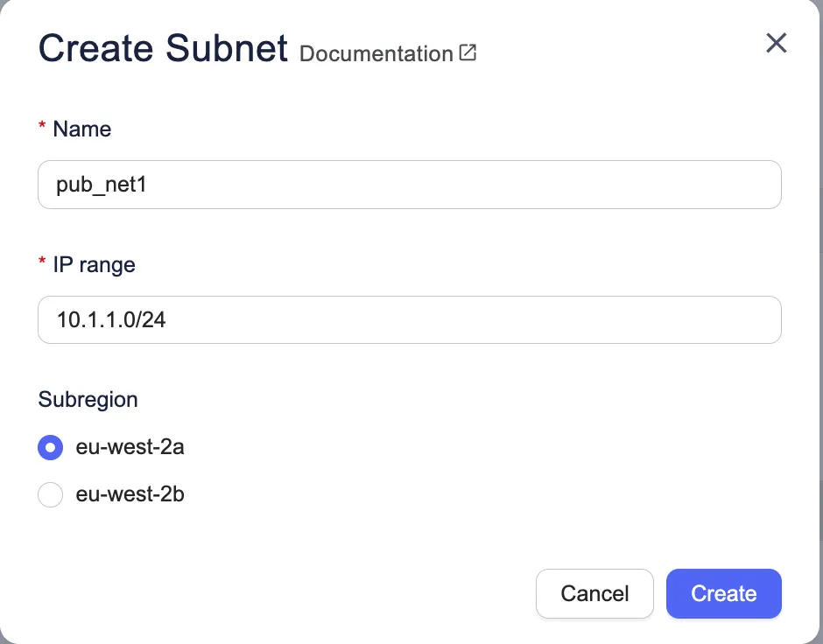Select the eu-west-2a radio button
This screenshot has height=644, width=823.
pyautogui.click(x=51, y=448)
